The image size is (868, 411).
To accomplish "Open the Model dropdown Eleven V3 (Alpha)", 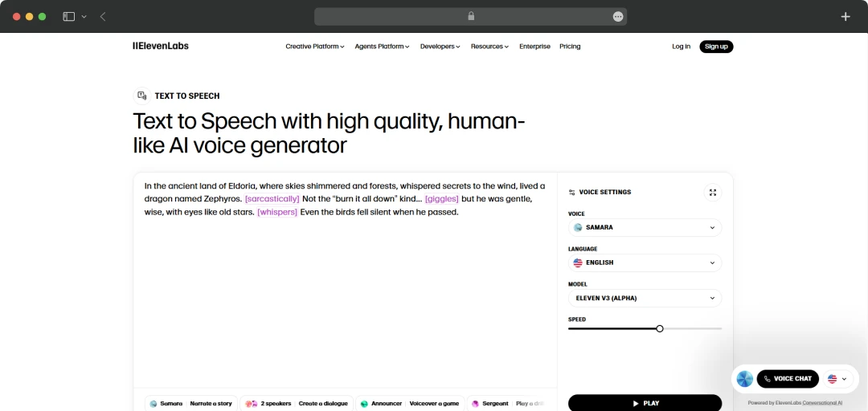I will click(x=645, y=298).
